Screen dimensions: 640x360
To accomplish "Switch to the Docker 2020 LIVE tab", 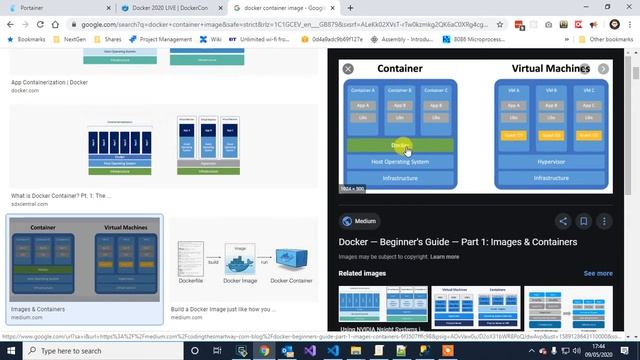I will 171,8.
